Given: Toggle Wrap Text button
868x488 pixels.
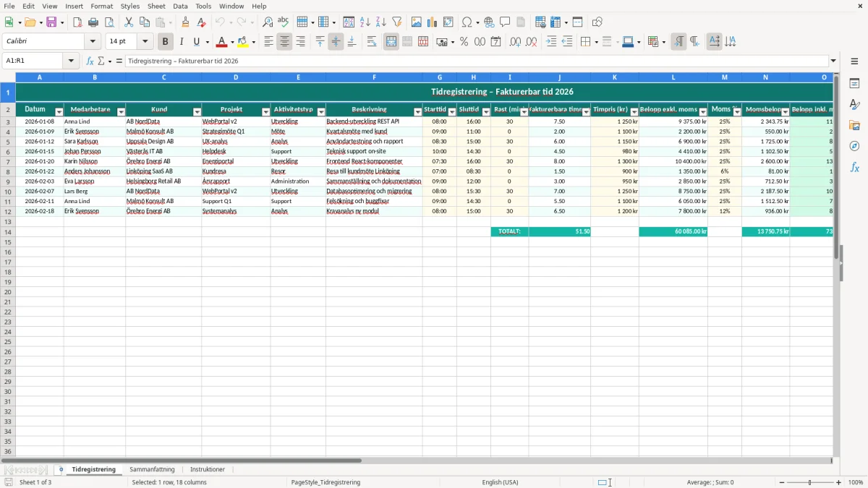Looking at the screenshot, I should click(x=372, y=42).
